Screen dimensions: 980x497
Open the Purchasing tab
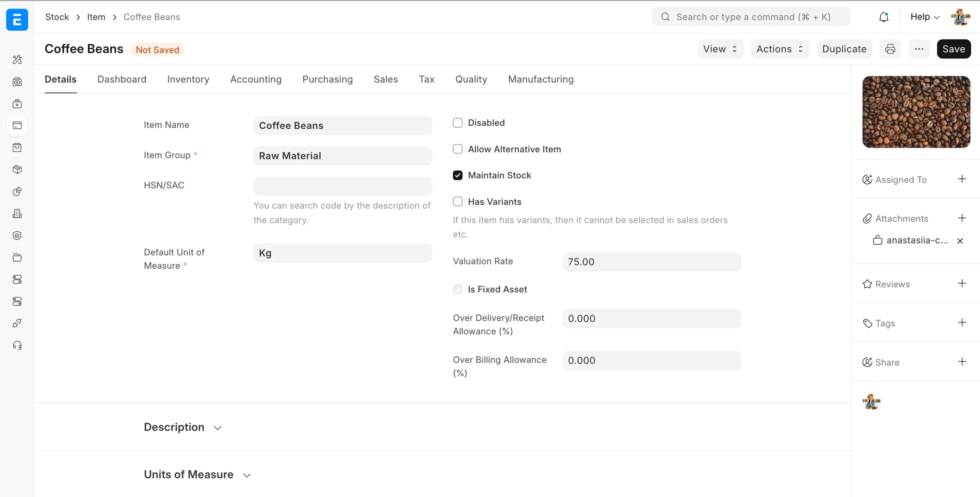tap(328, 79)
